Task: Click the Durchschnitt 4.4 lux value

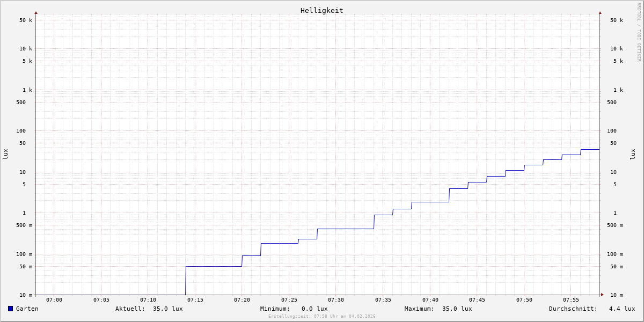Action: [x=621, y=309]
